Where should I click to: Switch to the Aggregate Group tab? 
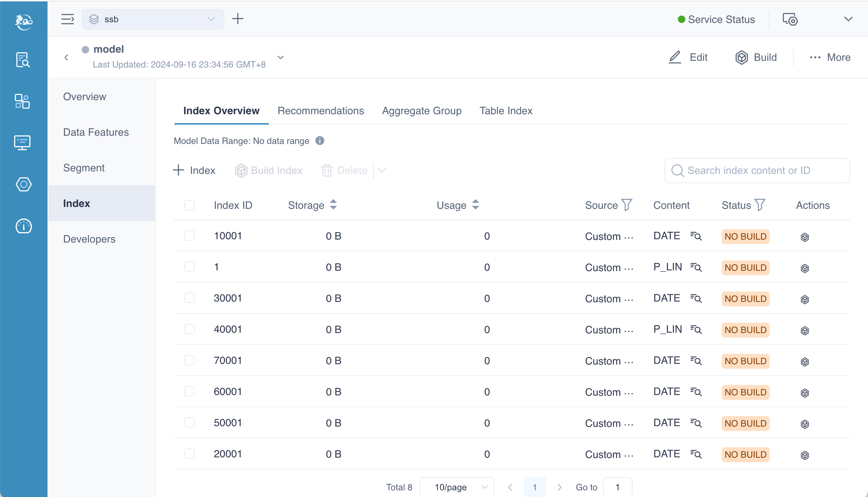tap(422, 111)
